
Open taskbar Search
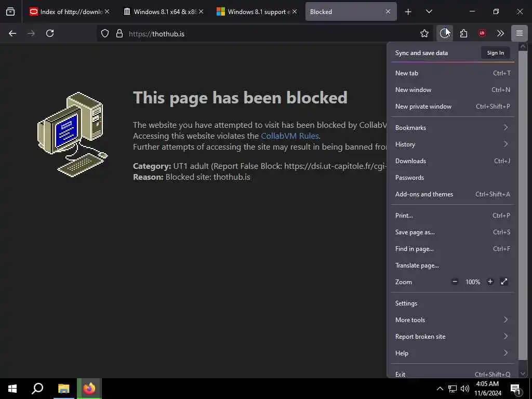[37, 389]
